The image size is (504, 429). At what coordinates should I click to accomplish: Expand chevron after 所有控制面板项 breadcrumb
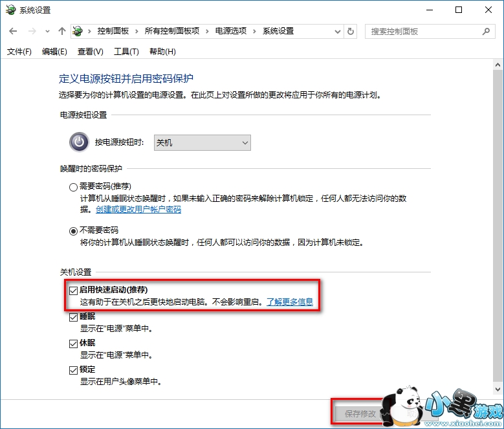pyautogui.click(x=207, y=32)
